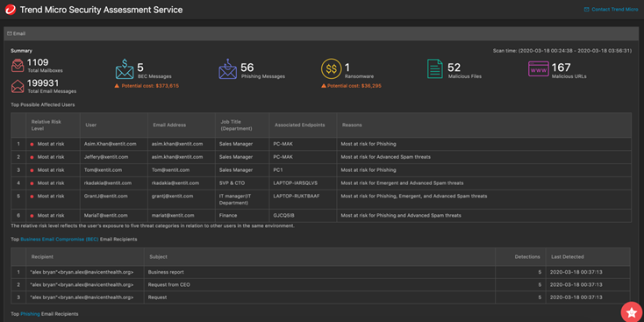Click the 52 Malicious Files count

tap(454, 68)
